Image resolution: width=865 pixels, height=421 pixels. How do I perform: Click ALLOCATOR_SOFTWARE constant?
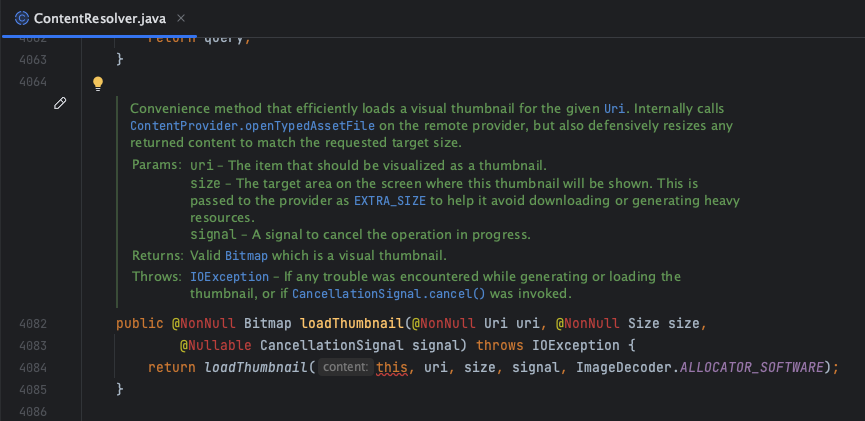coord(751,367)
